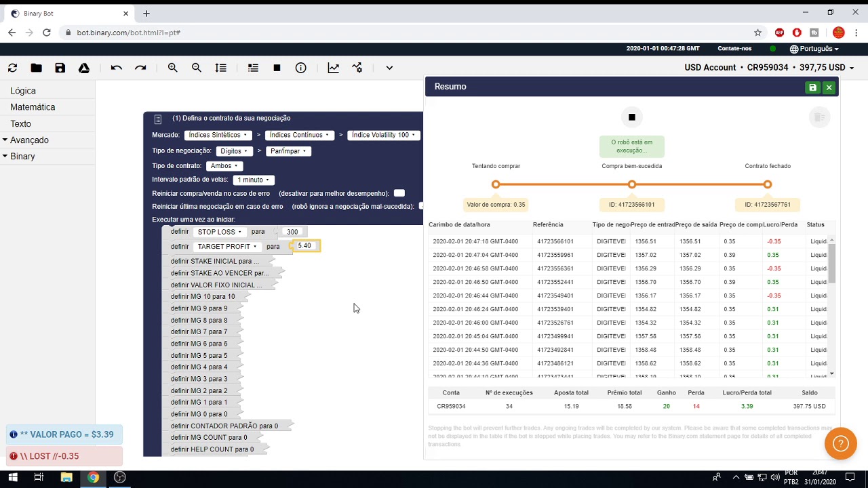This screenshot has height=488, width=868.
Task: Open the Windows Start menu
Action: pos(12,477)
